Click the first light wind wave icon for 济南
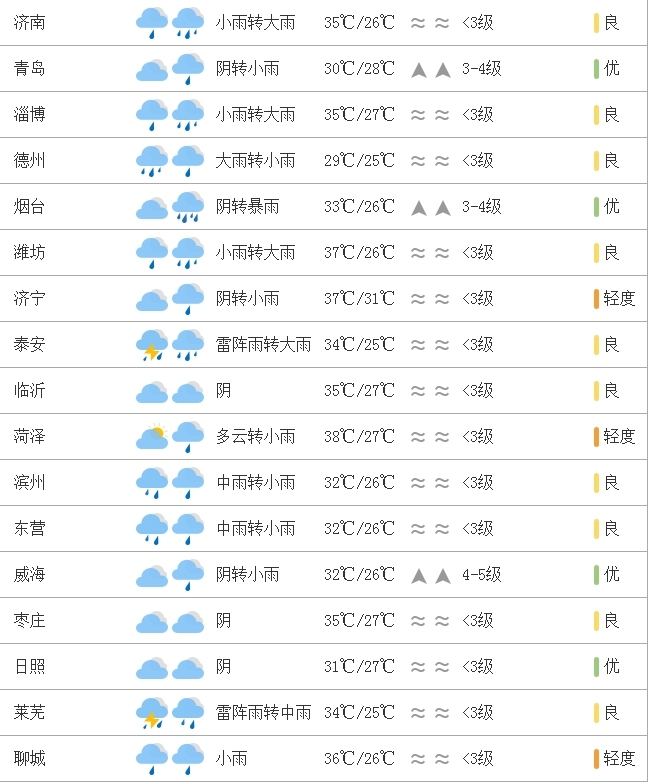649x784 pixels. (x=418, y=22)
